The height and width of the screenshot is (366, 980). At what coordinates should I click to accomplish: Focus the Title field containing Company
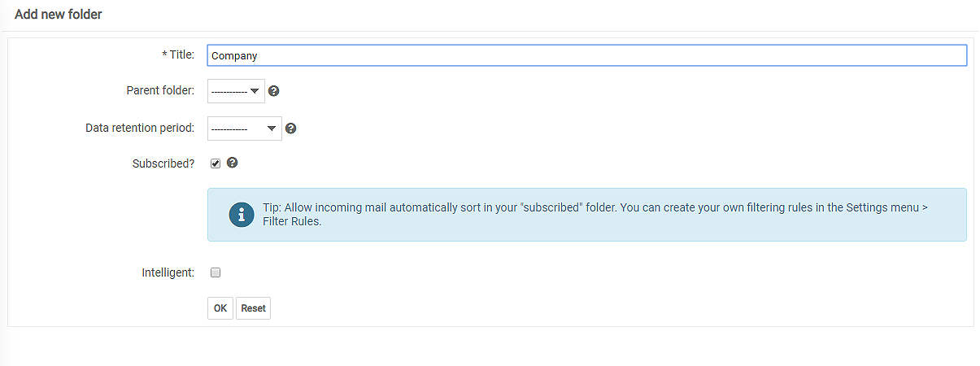(x=587, y=55)
